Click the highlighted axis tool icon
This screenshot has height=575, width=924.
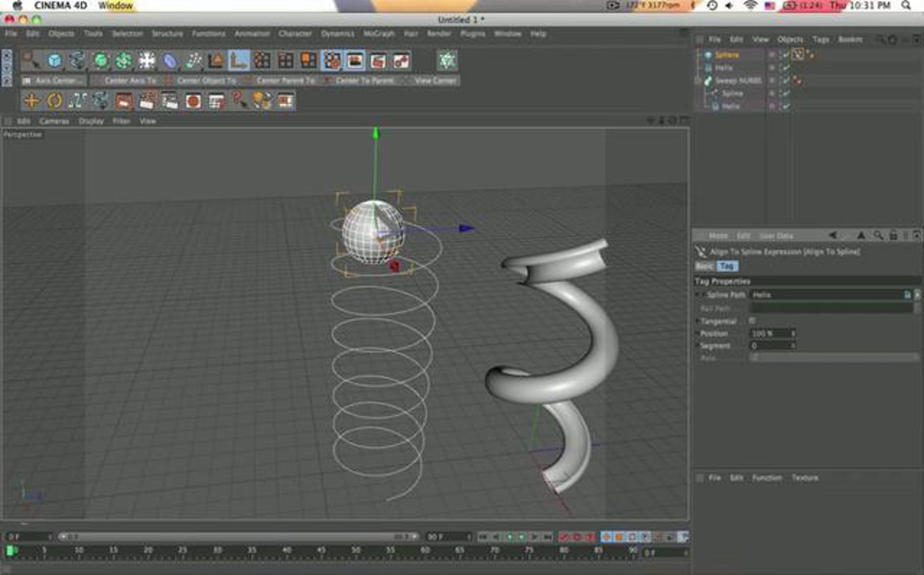tap(239, 60)
